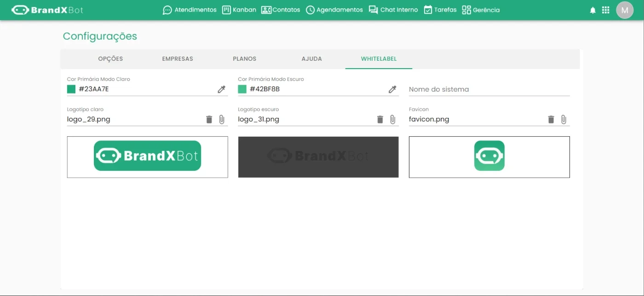Go to Contatos page
Screen dimensions: 644x296
pyautogui.click(x=281, y=10)
